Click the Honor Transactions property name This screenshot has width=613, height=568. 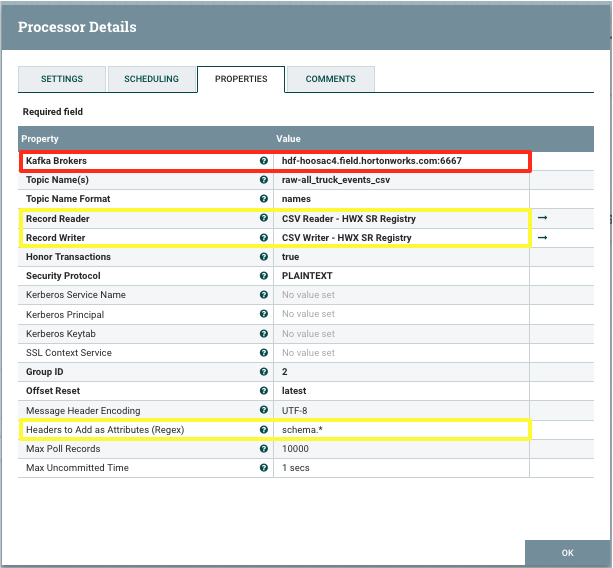(68, 257)
